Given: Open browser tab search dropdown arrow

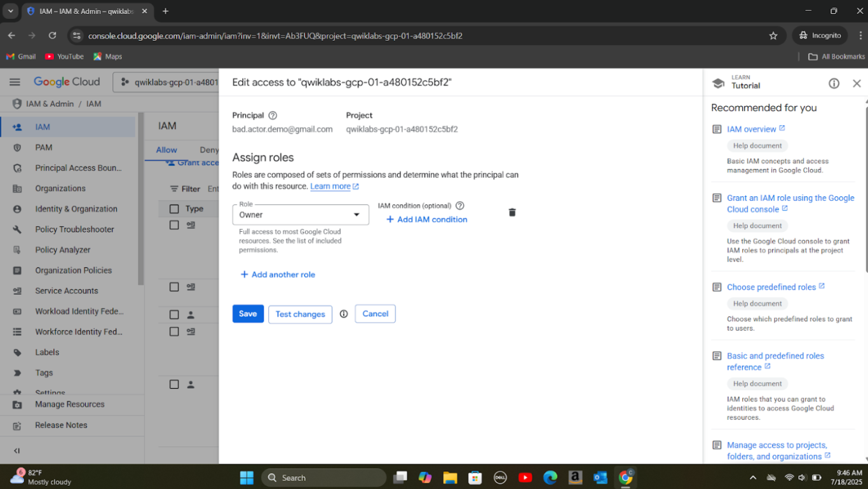Looking at the screenshot, I should [11, 11].
